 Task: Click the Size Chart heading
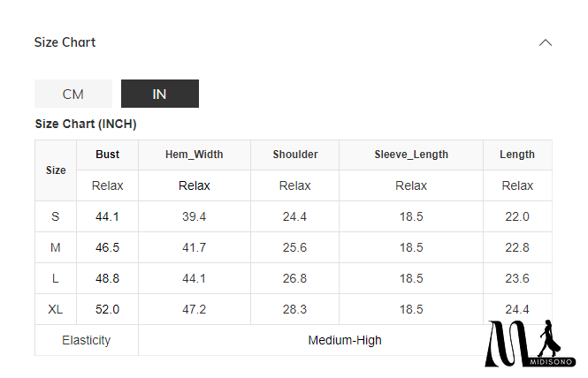pyautogui.click(x=65, y=42)
